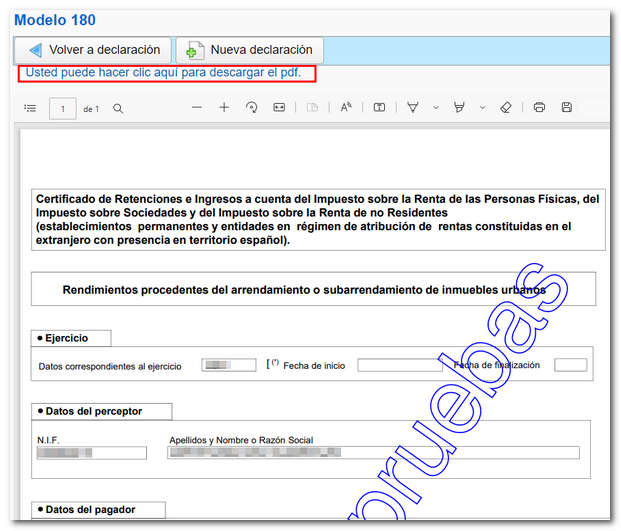The height and width of the screenshot is (531, 621).
Task: Open the PDF search magnifier
Action: pyautogui.click(x=118, y=108)
